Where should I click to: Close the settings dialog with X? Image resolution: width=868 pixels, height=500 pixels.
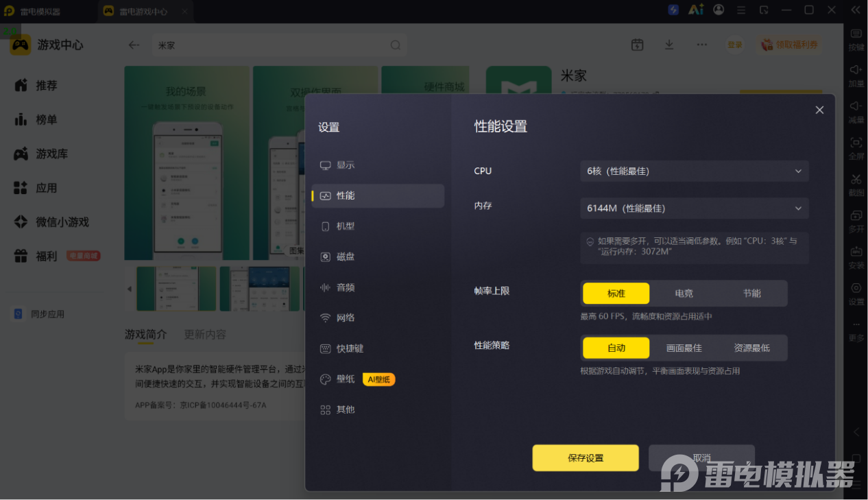(819, 110)
